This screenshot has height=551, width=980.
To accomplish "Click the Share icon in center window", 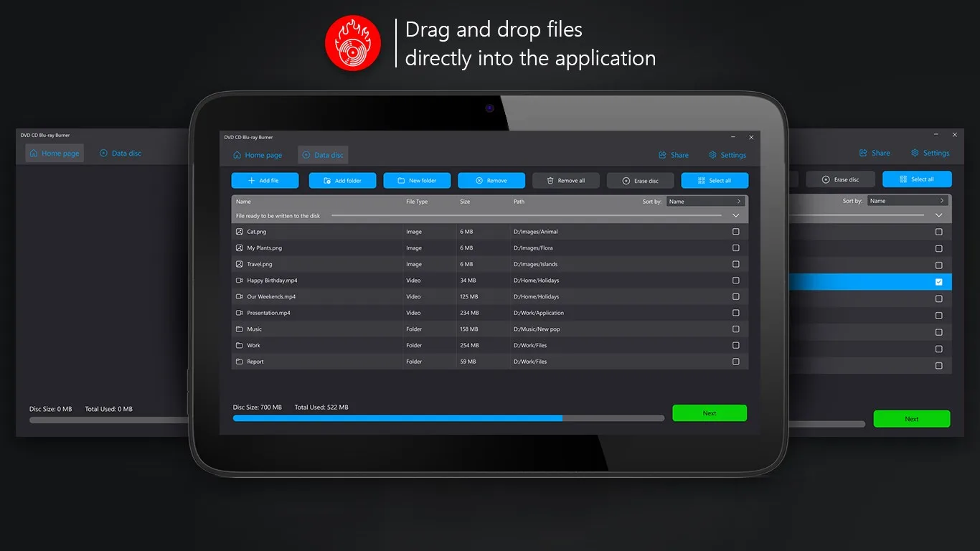I will [x=662, y=155].
